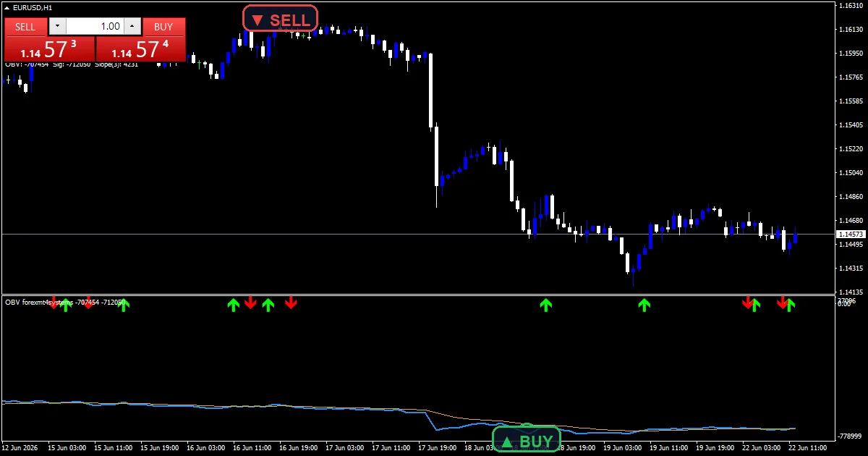
Task: Click the 15 Jun 19:00 time axis label
Action: click(x=159, y=448)
